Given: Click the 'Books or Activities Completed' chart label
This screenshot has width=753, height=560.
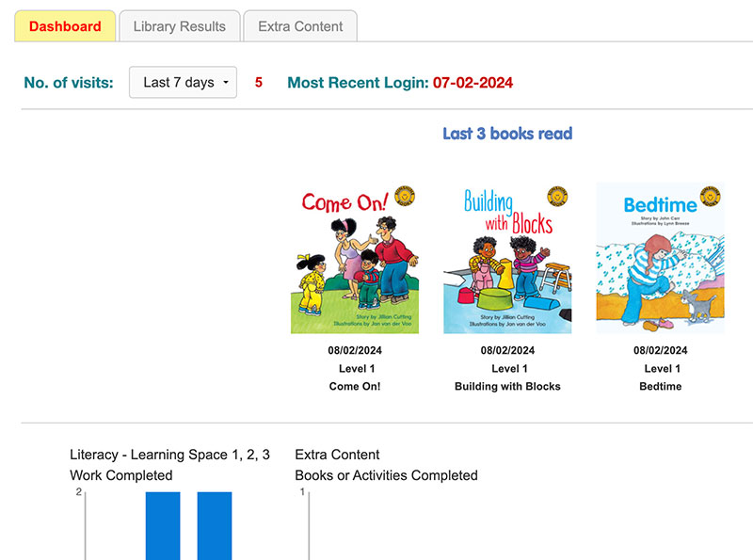Looking at the screenshot, I should (386, 475).
